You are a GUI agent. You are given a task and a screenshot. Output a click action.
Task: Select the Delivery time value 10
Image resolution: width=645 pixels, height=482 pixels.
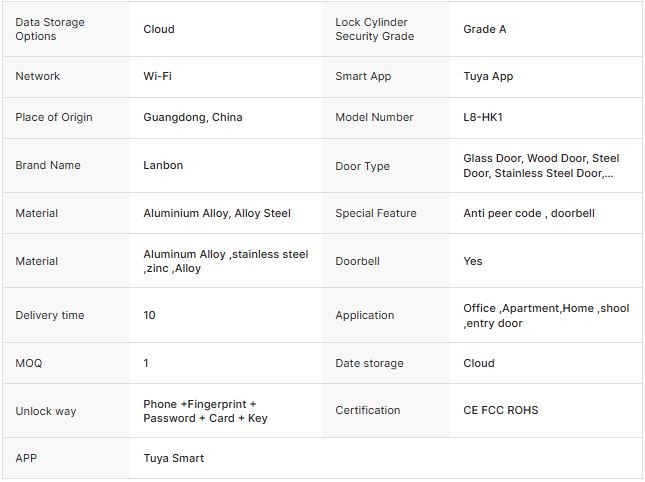click(x=149, y=315)
